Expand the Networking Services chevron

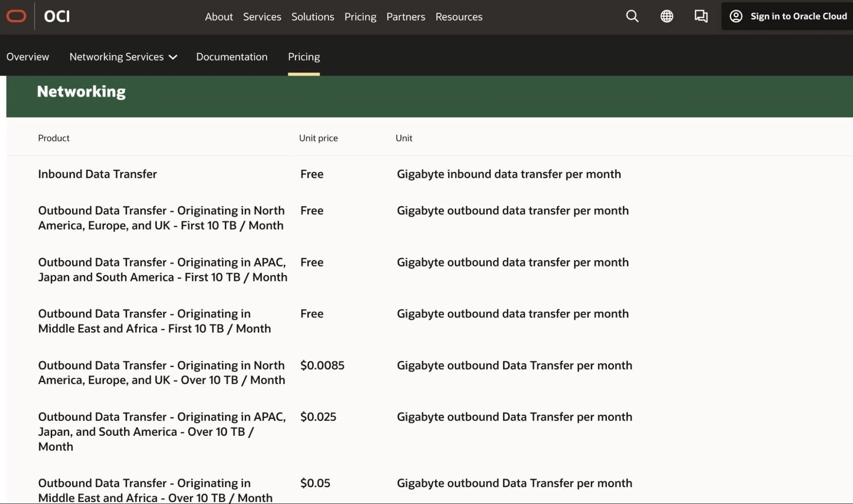(173, 57)
